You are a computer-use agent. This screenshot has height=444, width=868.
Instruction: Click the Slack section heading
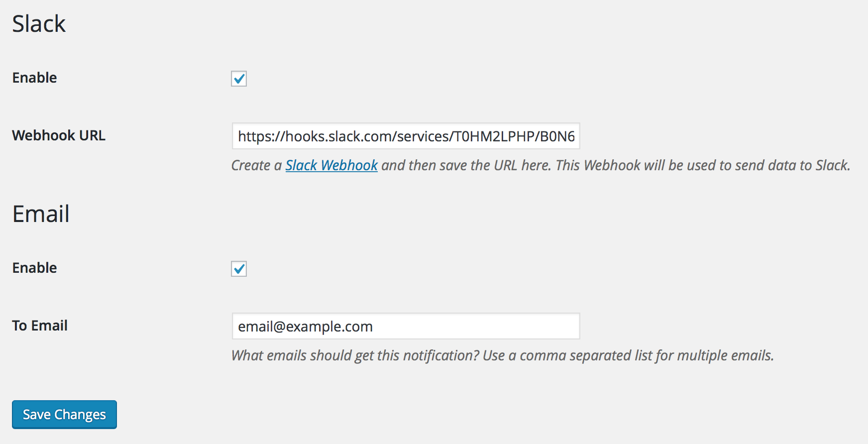pyautogui.click(x=39, y=23)
